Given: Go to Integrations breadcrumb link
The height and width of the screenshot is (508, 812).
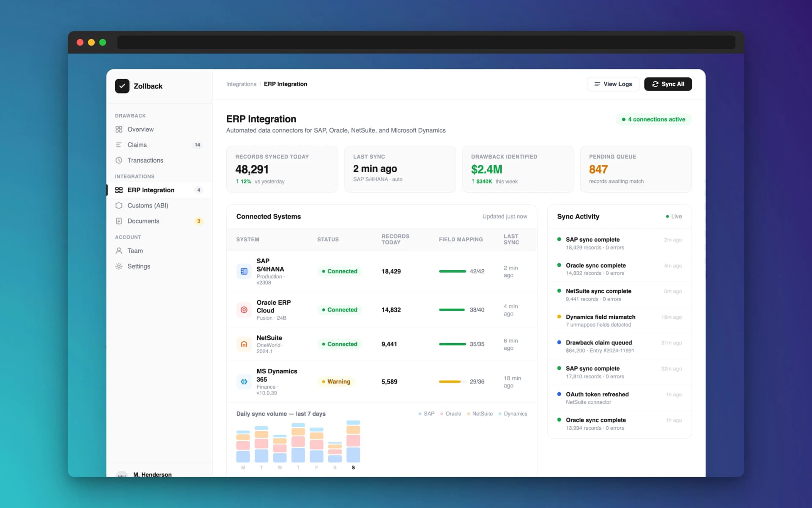Looking at the screenshot, I should (x=241, y=84).
